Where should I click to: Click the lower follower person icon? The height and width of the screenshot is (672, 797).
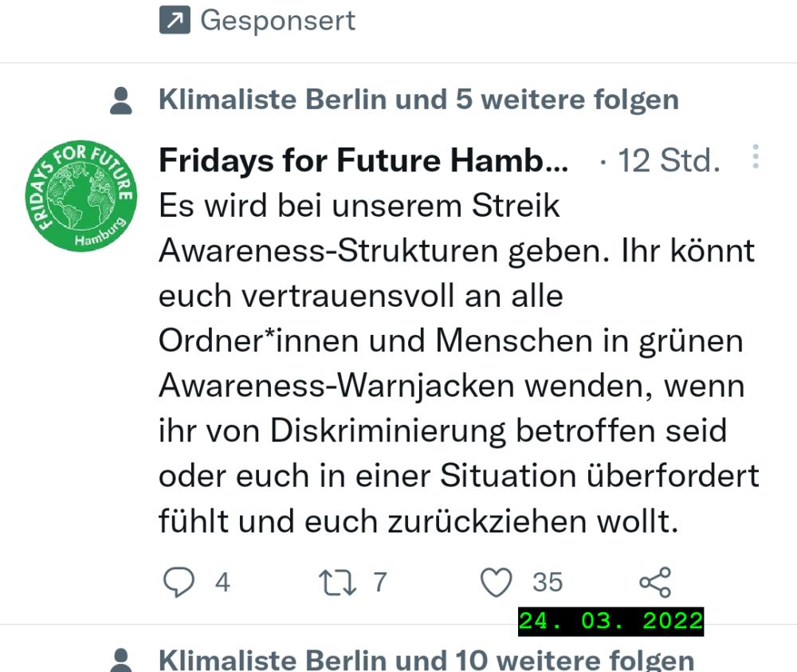pyautogui.click(x=121, y=660)
